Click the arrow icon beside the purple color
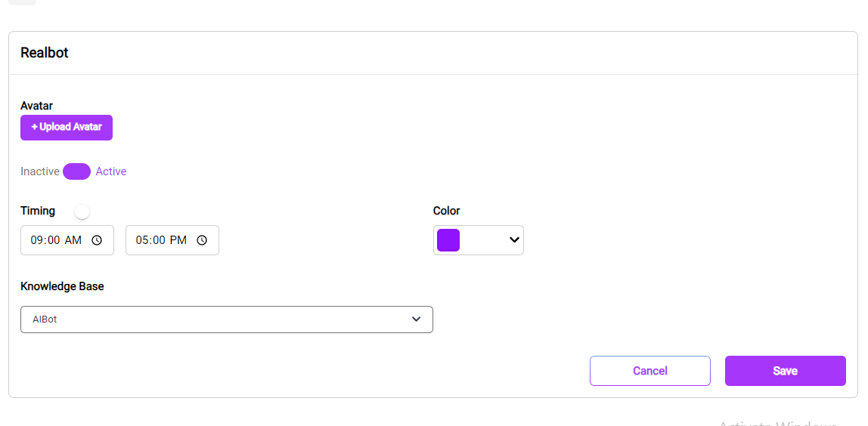The width and height of the screenshot is (868, 426). tap(514, 240)
